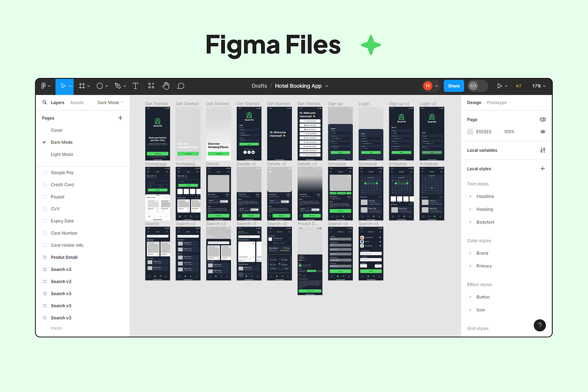The image size is (588, 392).
Task: Click the Sign up v2 frame on canvas
Action: coord(401,134)
